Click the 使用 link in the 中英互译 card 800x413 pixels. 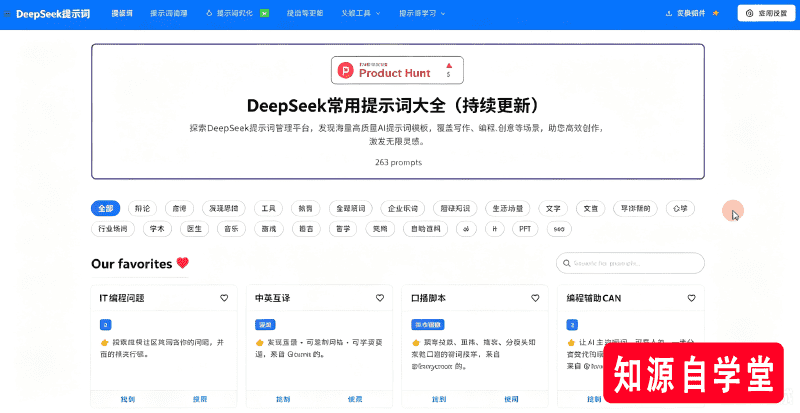(355, 399)
